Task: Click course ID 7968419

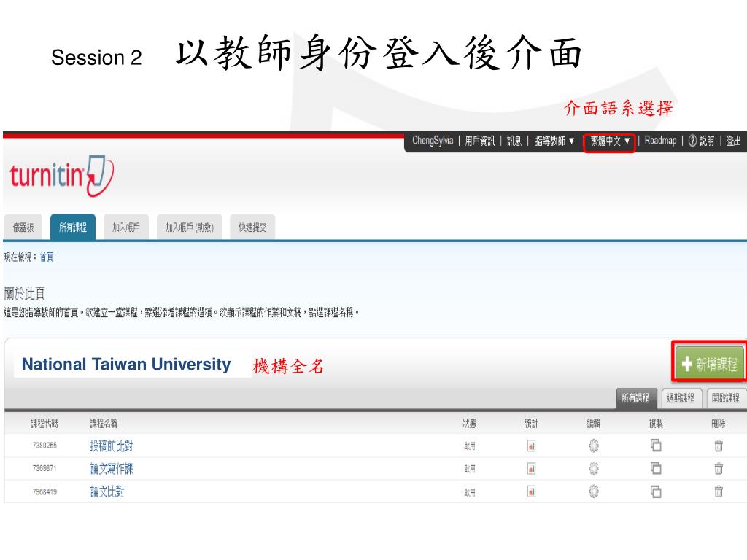Action: coord(44,492)
